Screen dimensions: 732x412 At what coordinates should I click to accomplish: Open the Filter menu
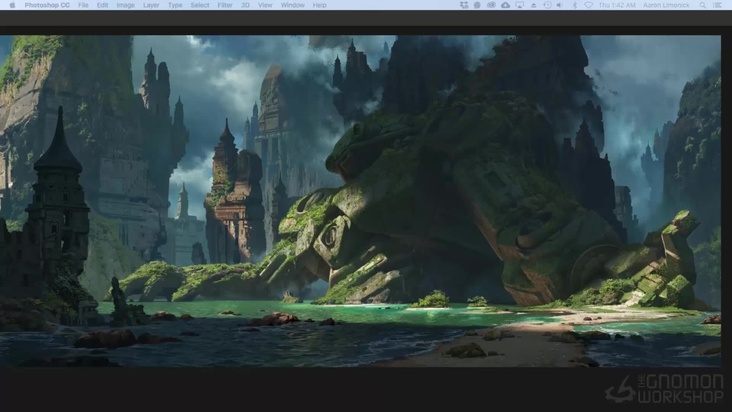pyautogui.click(x=225, y=5)
